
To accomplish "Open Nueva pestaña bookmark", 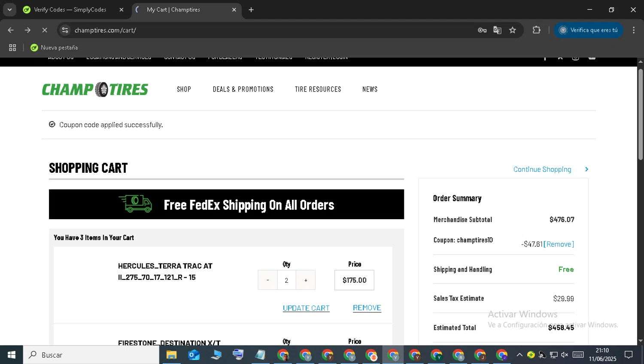I will coord(54,48).
